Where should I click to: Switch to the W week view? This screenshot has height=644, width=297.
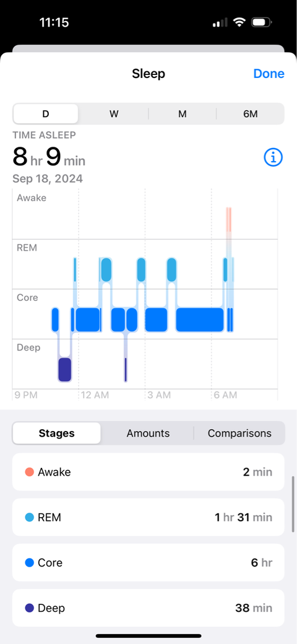click(x=114, y=114)
